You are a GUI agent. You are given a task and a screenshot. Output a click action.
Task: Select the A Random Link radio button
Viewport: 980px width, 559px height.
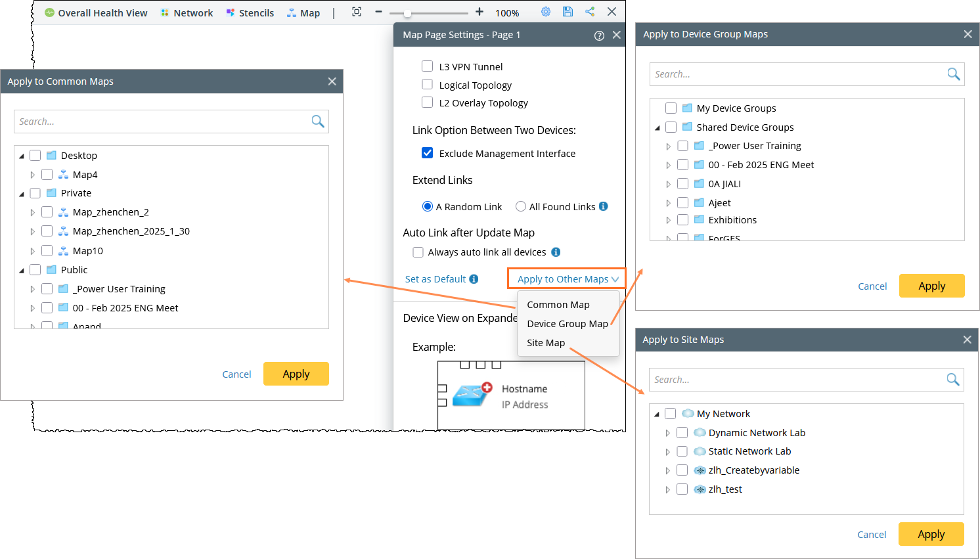428,206
